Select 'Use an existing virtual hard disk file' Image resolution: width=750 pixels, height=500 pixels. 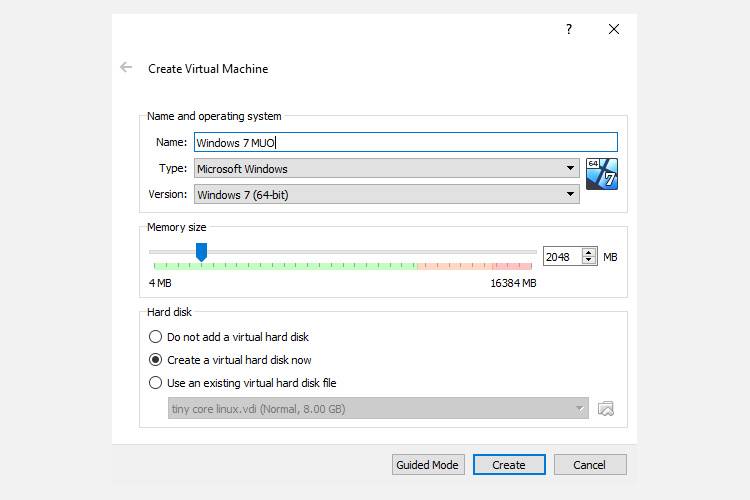[155, 383]
